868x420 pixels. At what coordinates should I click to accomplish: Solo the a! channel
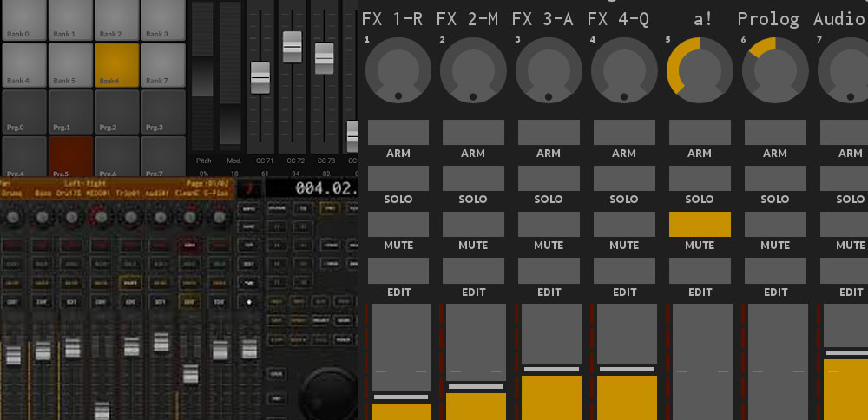tap(700, 178)
